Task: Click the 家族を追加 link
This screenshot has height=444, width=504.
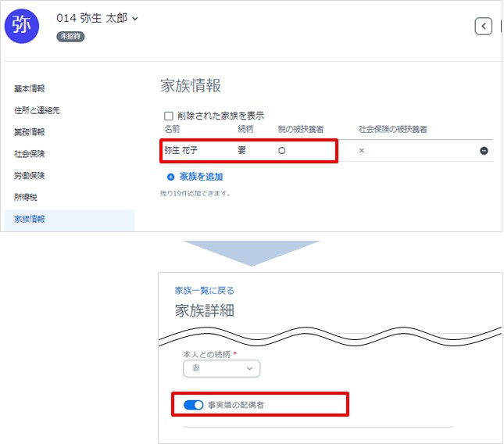Action: 202,177
